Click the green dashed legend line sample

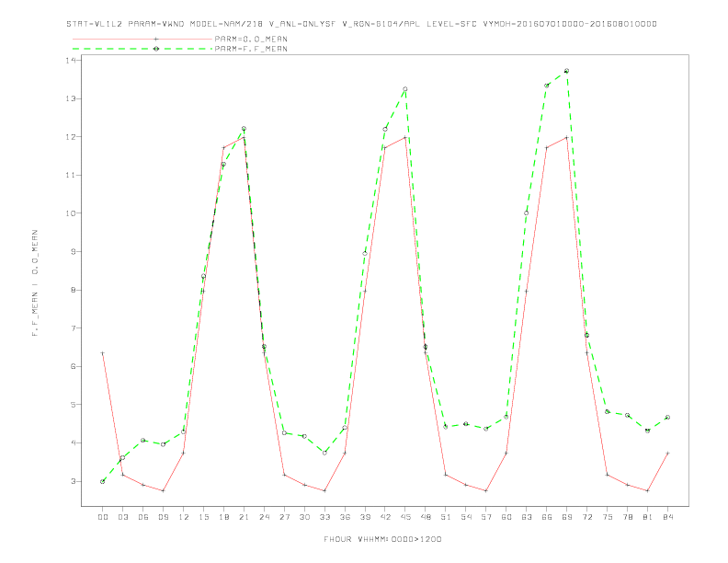click(x=142, y=49)
